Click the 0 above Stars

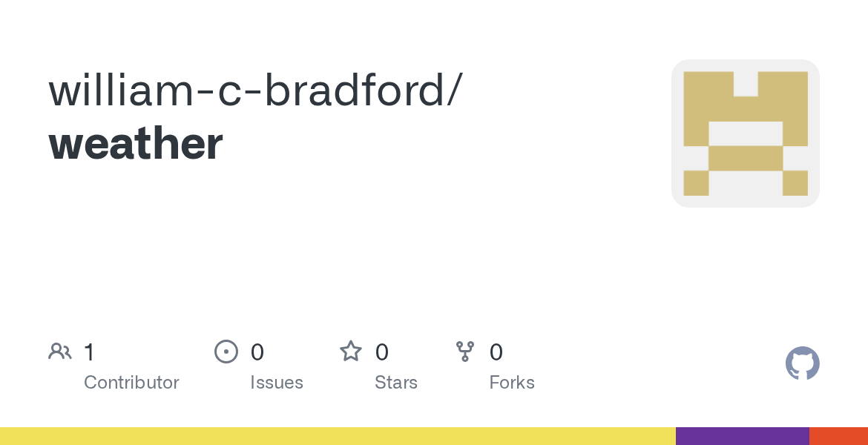(382, 352)
